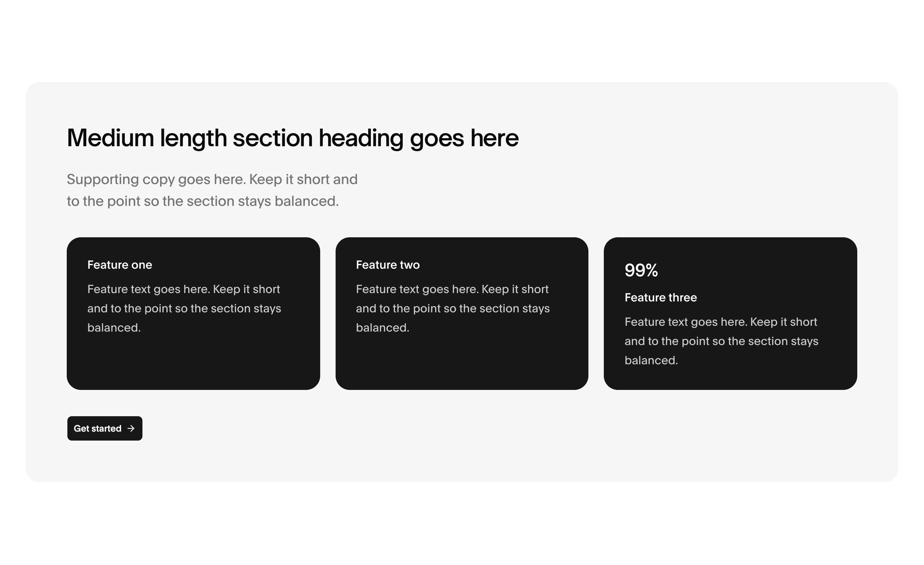Image resolution: width=924 pixels, height=565 pixels.
Task: Select the Feature three card title
Action: coord(661,297)
